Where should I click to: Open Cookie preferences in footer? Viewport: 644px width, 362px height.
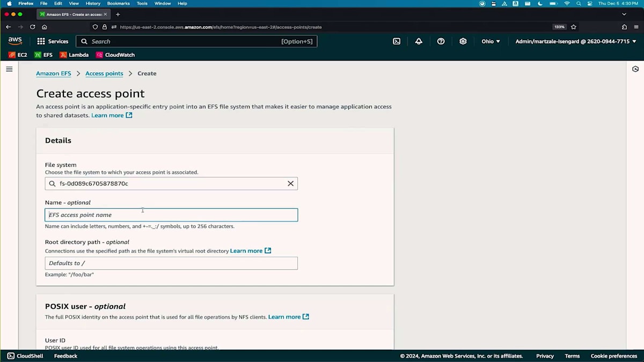point(614,356)
